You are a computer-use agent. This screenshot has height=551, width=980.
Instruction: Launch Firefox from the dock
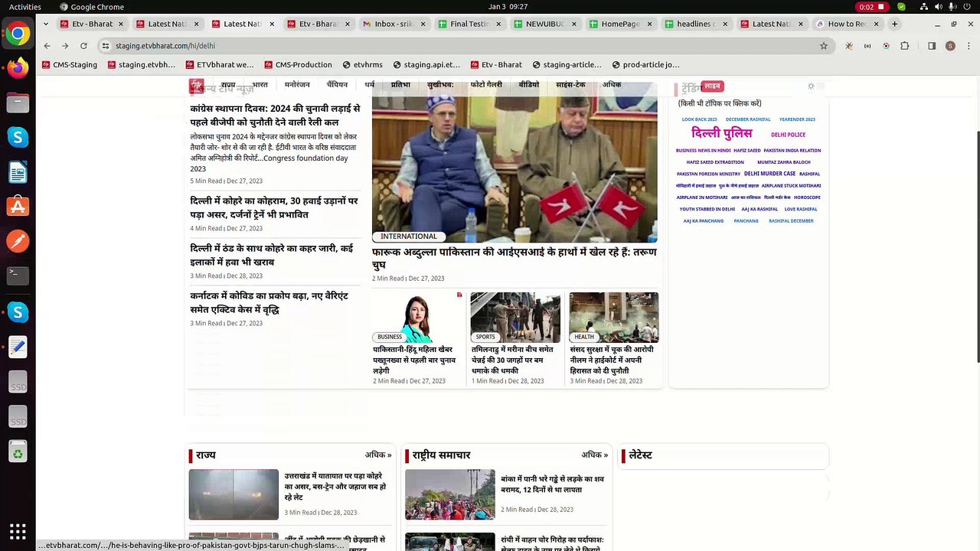pyautogui.click(x=18, y=68)
